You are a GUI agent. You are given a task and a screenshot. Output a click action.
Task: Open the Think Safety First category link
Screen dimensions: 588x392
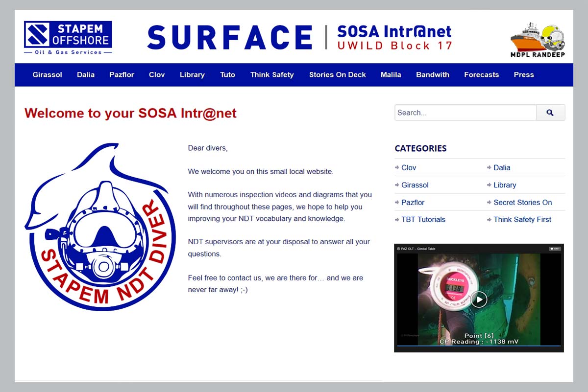tap(522, 219)
